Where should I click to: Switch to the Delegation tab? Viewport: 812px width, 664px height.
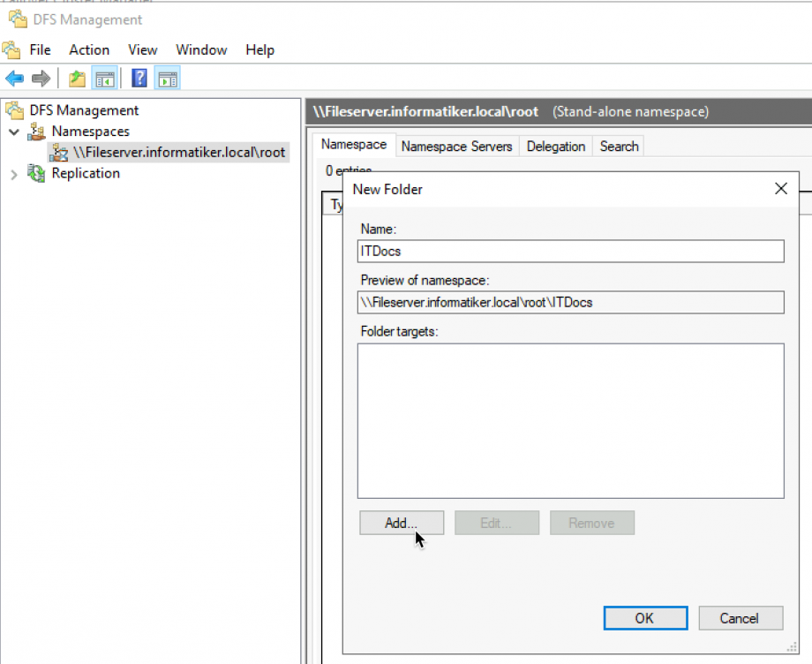[x=555, y=146]
